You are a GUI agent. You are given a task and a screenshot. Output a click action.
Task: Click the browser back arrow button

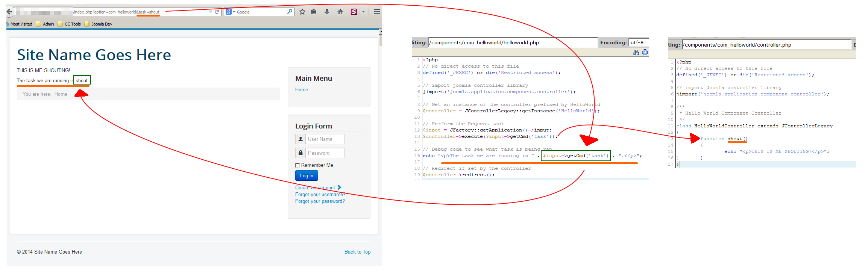[x=9, y=12]
